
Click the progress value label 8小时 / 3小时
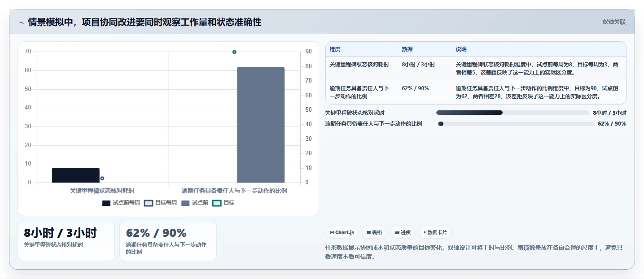609,113
